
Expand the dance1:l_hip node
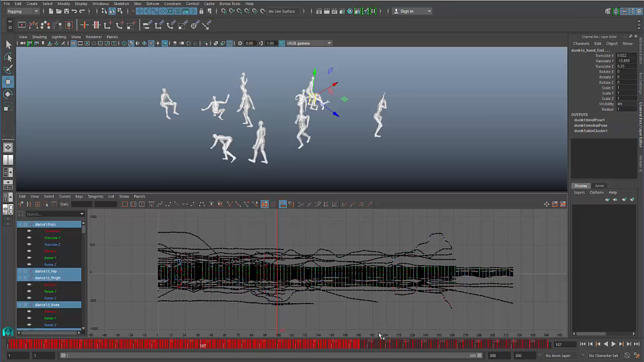(25, 271)
